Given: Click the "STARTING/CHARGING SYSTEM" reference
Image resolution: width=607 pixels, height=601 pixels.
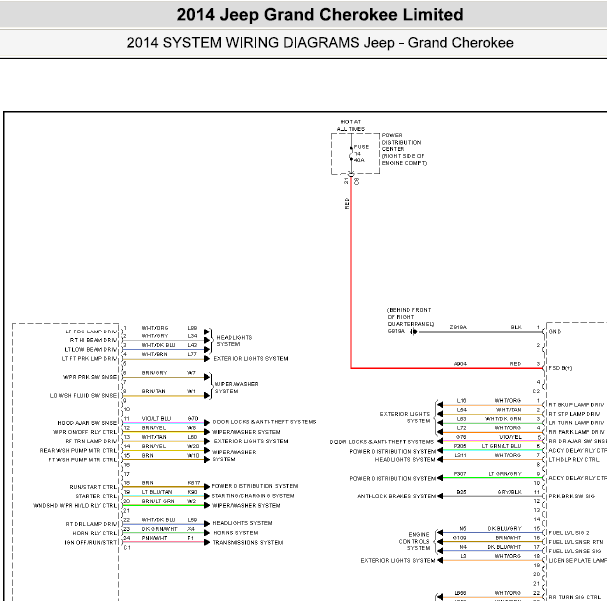Looking at the screenshot, I should 253,496.
